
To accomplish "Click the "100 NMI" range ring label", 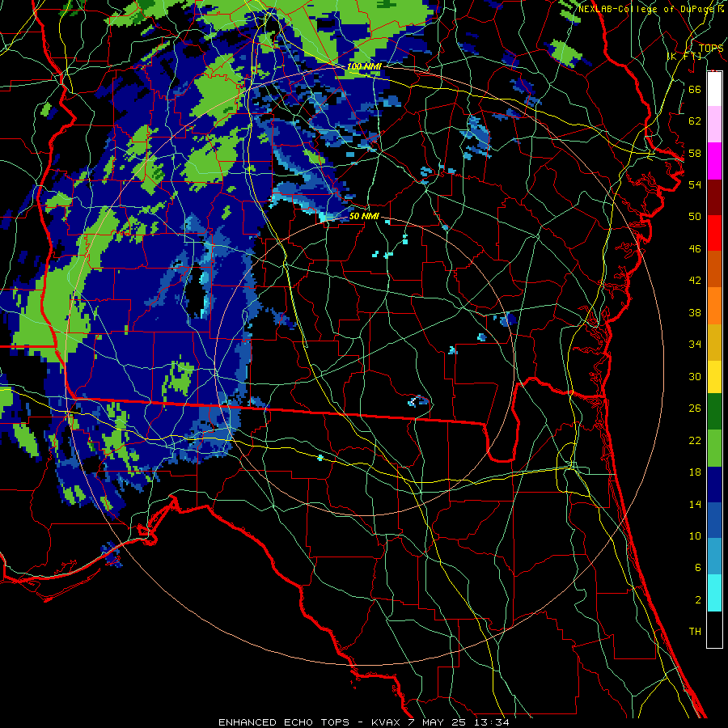I will click(x=365, y=66).
